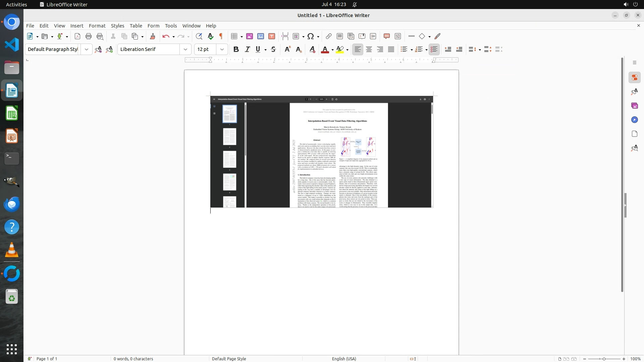Expand the font name dropdown

[185, 49]
